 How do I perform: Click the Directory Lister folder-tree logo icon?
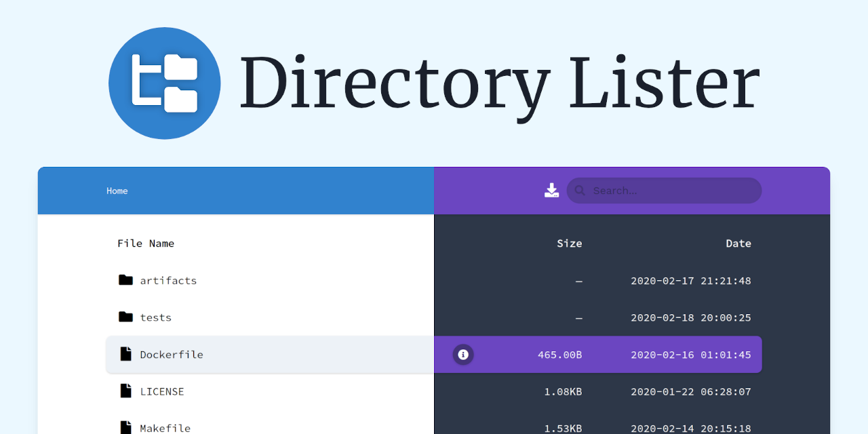point(164,83)
